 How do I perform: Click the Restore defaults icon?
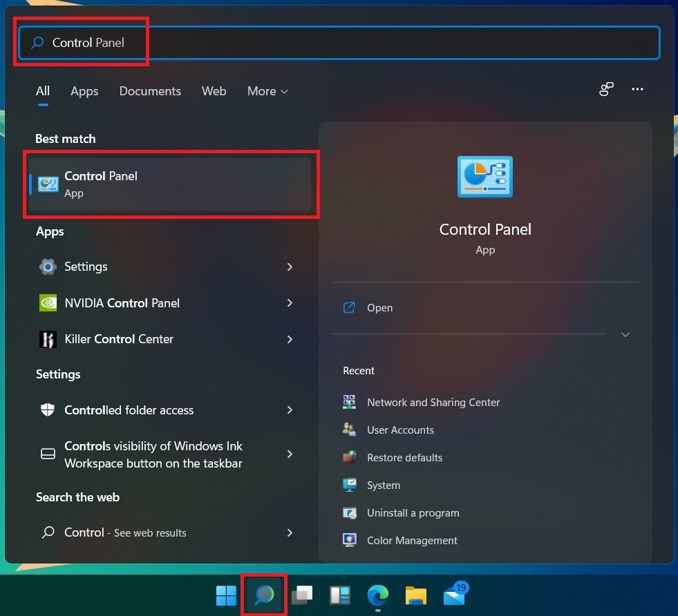coord(350,457)
